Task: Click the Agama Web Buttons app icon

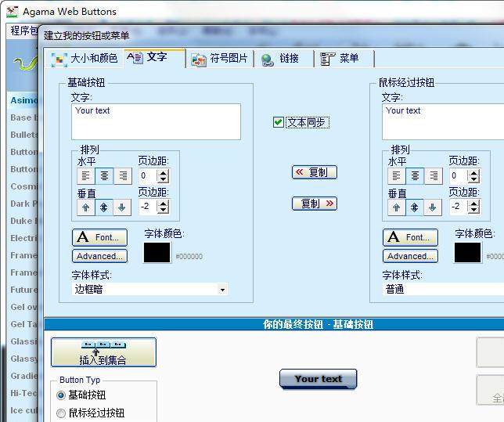Action: coord(13,12)
